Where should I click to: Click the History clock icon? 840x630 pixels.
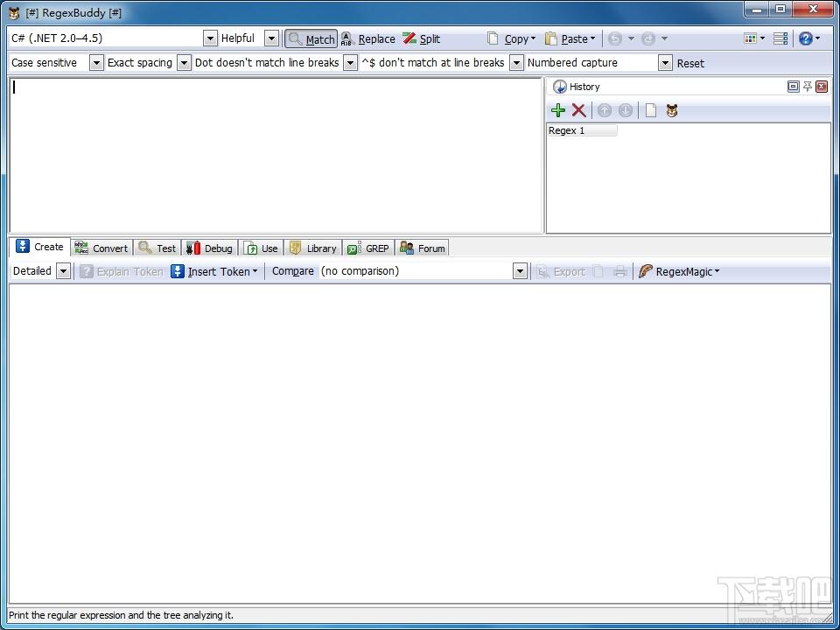[x=560, y=87]
